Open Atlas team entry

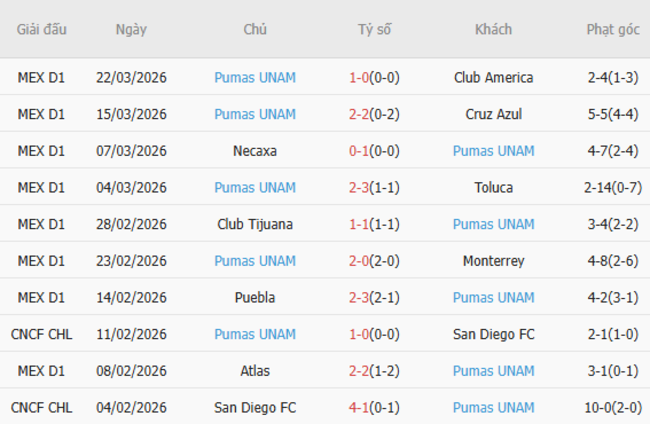point(254,371)
